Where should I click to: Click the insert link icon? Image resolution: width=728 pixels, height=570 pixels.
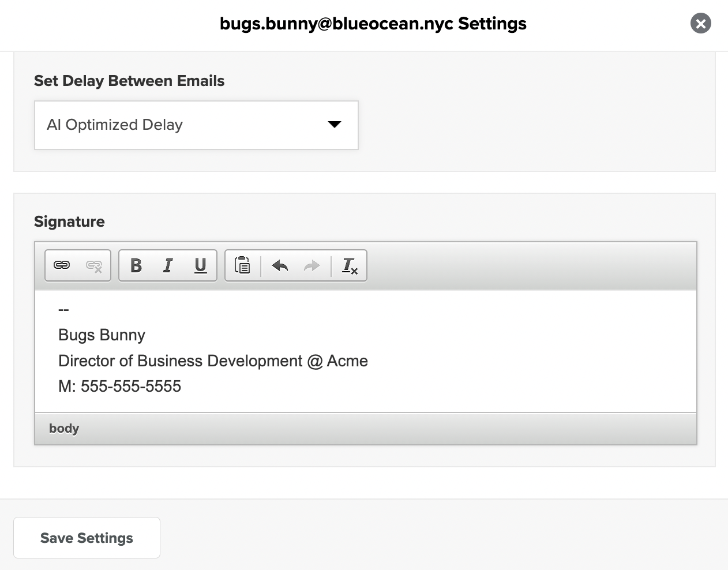[x=62, y=265]
